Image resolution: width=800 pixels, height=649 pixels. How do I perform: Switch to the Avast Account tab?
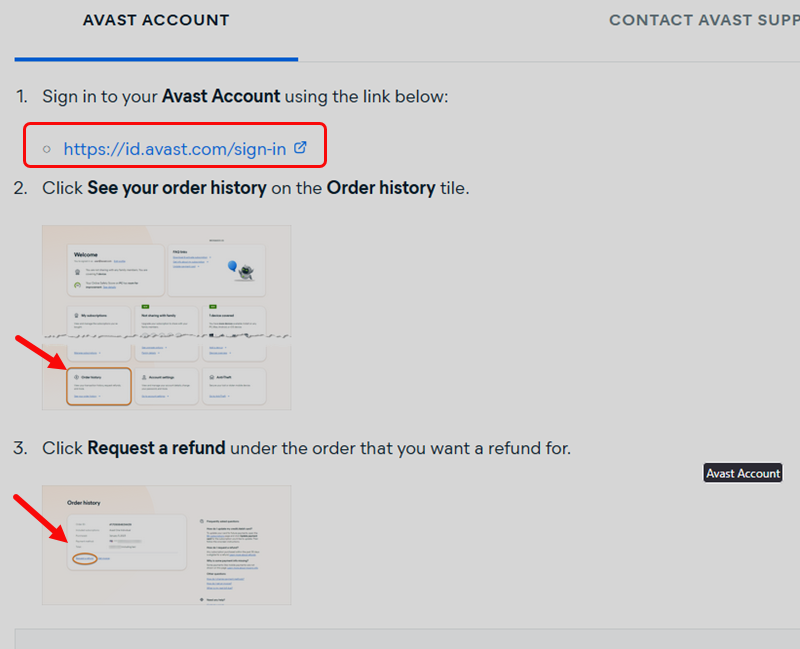[x=156, y=20]
